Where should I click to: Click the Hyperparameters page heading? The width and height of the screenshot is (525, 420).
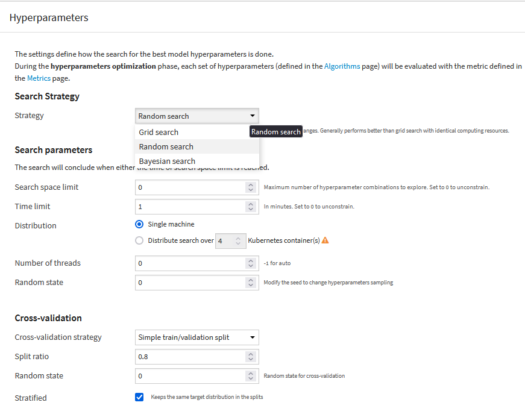(x=49, y=17)
